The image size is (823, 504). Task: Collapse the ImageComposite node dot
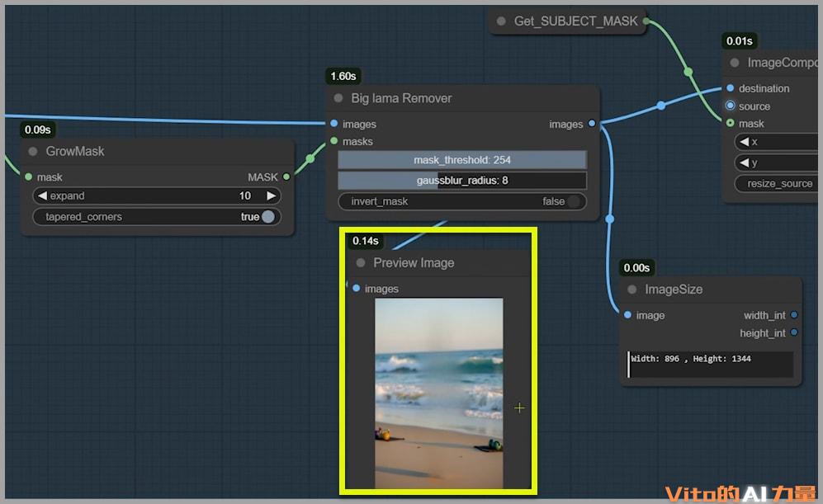[x=735, y=63]
